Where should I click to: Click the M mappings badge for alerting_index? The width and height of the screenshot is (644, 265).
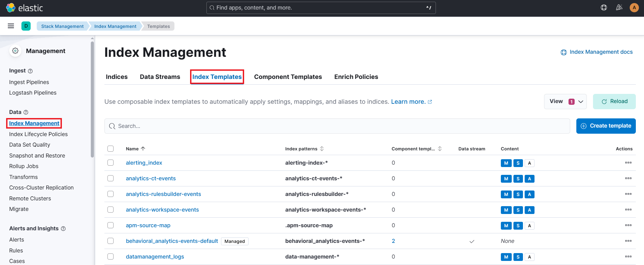506,163
